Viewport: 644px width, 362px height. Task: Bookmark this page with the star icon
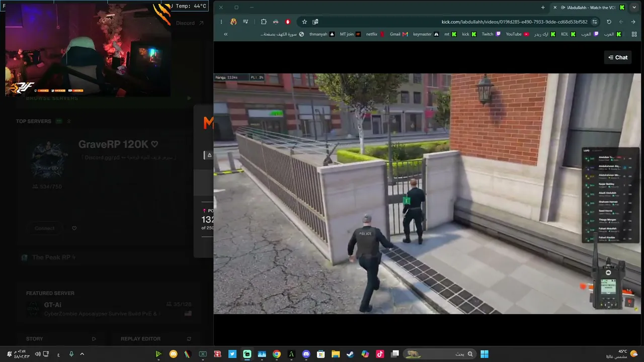tap(304, 22)
